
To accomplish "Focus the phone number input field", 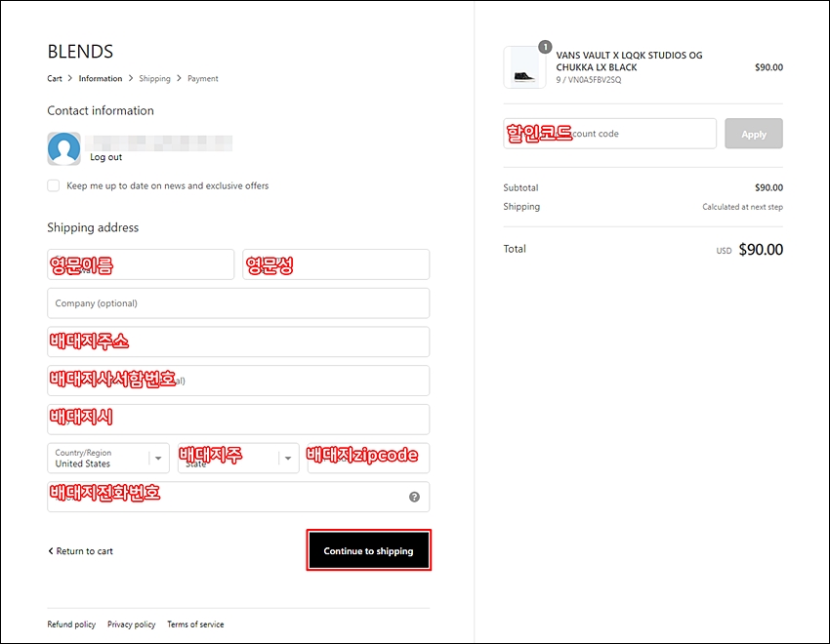I will pos(238,497).
